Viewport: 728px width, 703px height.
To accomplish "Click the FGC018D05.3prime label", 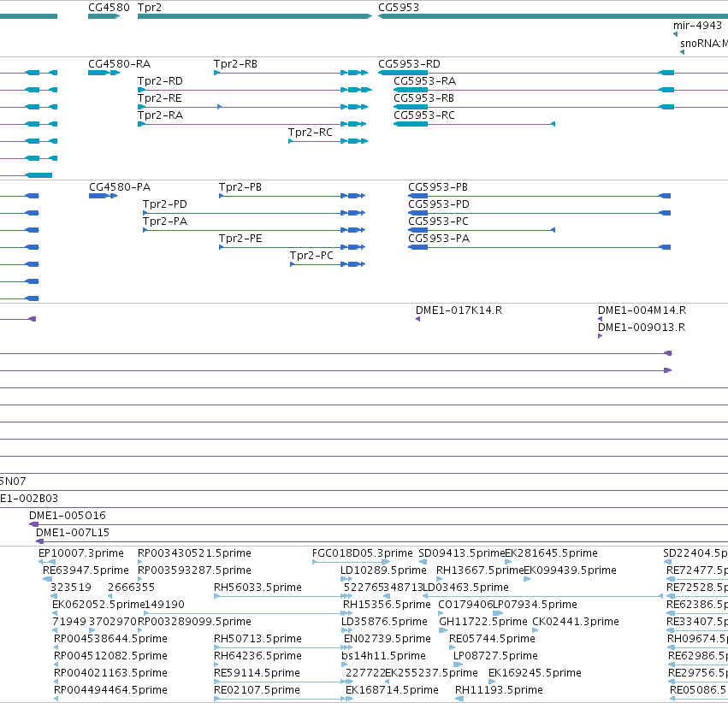I will coord(362,553).
